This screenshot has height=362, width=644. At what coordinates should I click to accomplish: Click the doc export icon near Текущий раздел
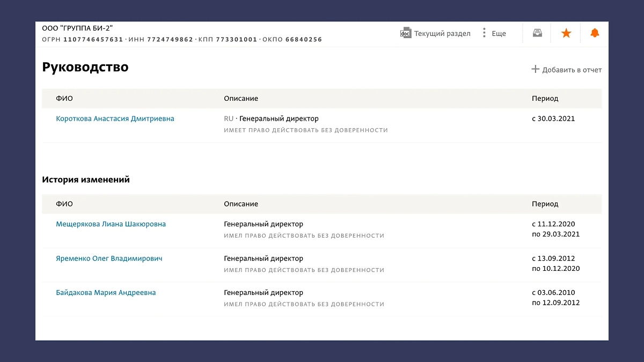(405, 33)
